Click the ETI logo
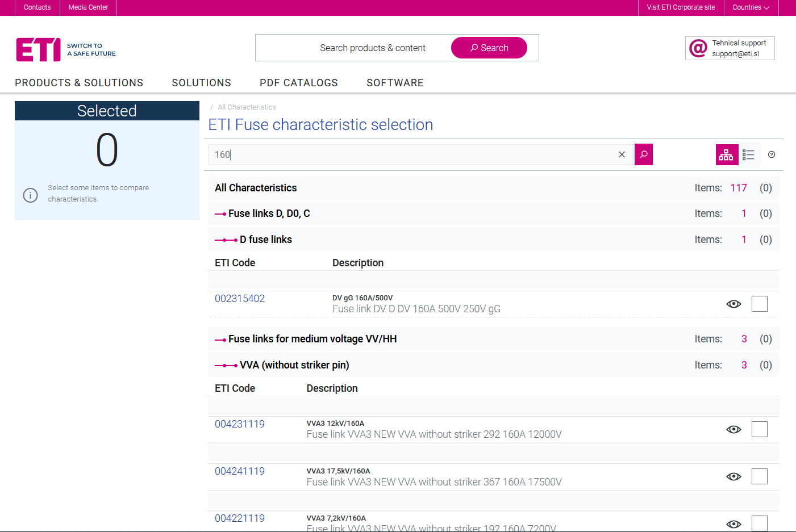The width and height of the screenshot is (796, 532). coord(39,50)
